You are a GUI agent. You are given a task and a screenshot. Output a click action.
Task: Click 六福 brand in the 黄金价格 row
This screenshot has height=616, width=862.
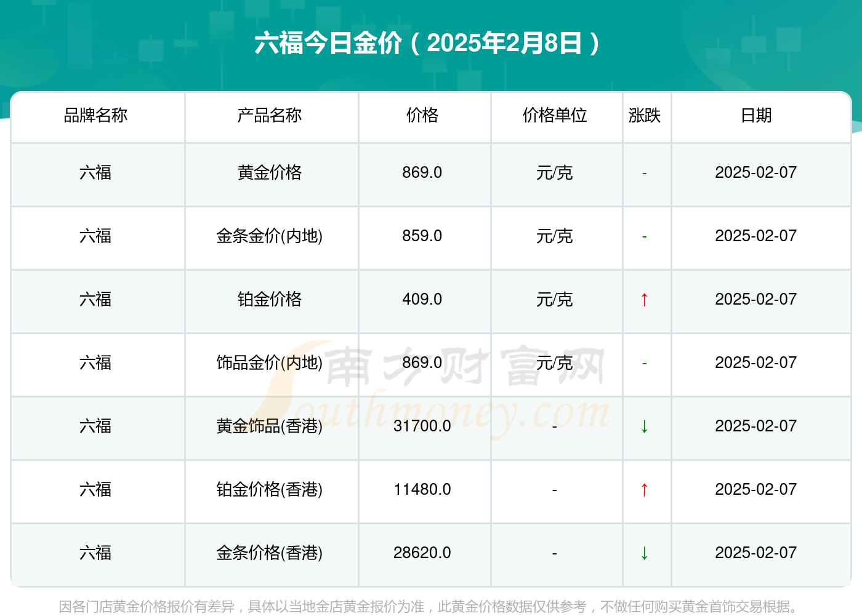pos(95,172)
